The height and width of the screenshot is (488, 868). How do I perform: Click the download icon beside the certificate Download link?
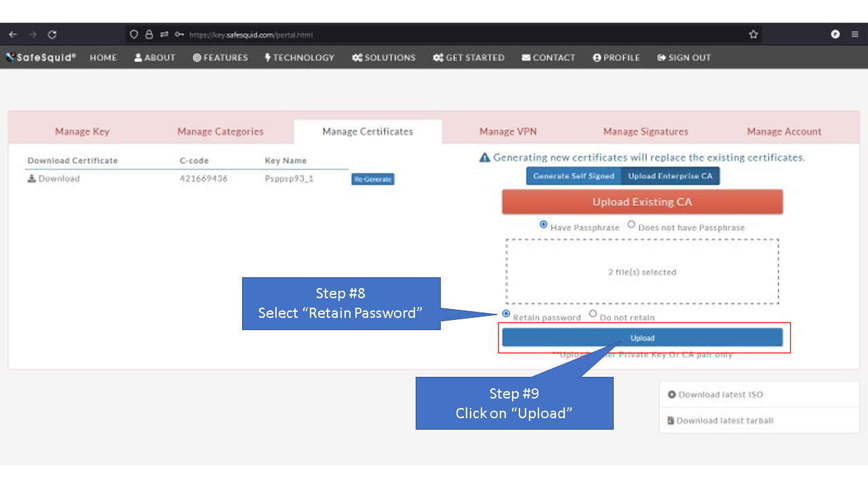coord(31,178)
